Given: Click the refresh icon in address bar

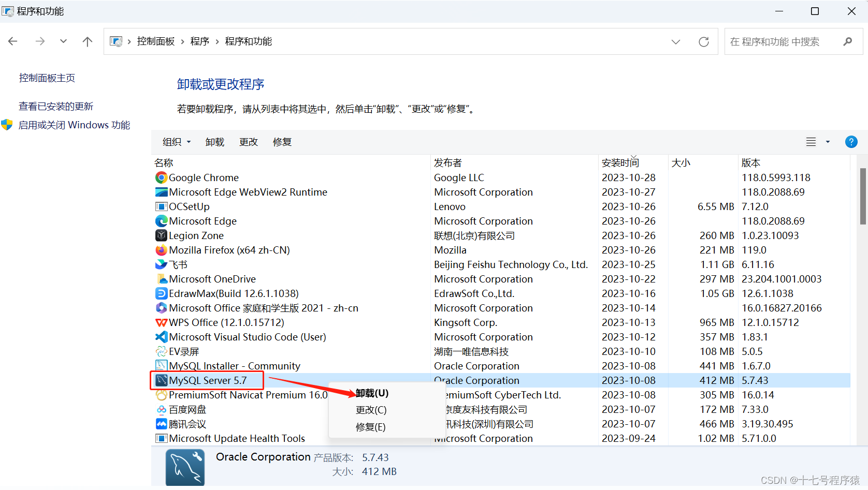Looking at the screenshot, I should (x=703, y=42).
